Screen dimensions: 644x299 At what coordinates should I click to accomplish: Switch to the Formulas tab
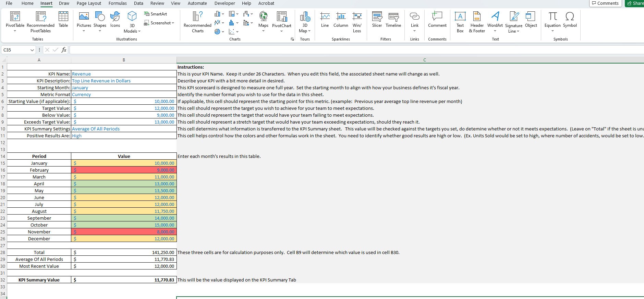(x=118, y=3)
